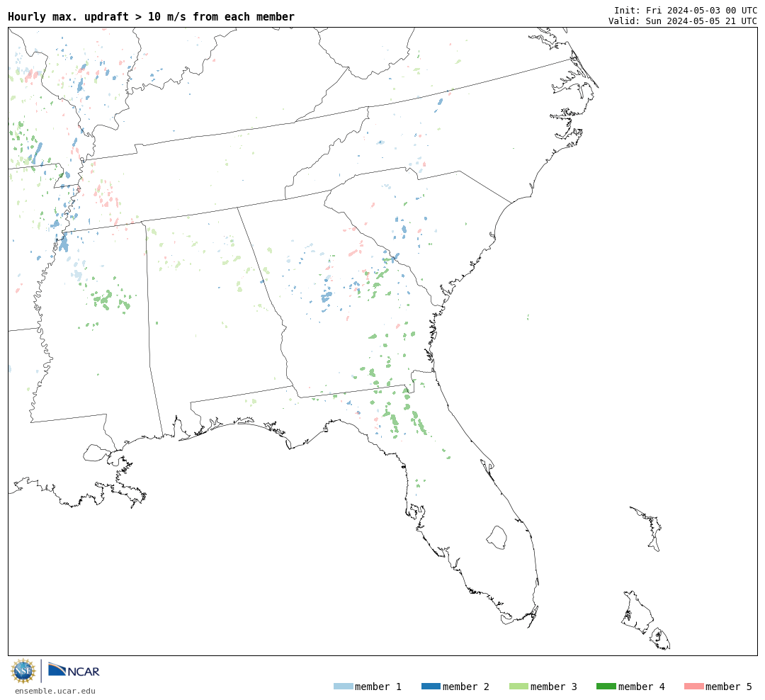
Task: Click the "member 5" legend label
Action: [x=729, y=687]
